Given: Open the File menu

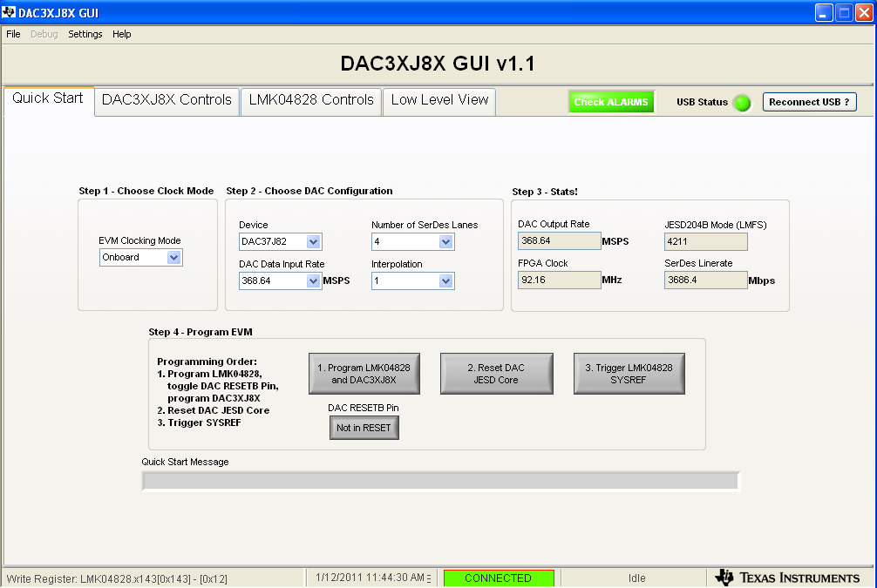Looking at the screenshot, I should 13,34.
